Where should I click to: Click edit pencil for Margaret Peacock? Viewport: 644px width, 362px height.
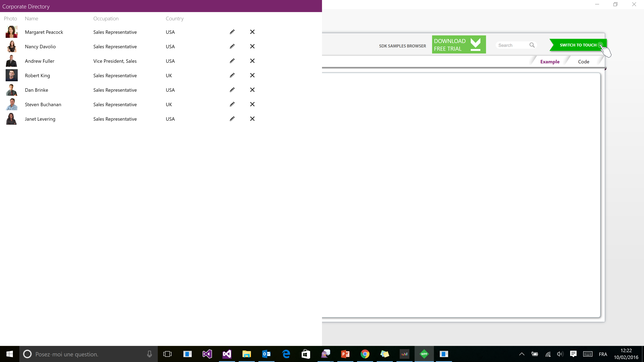(x=232, y=32)
